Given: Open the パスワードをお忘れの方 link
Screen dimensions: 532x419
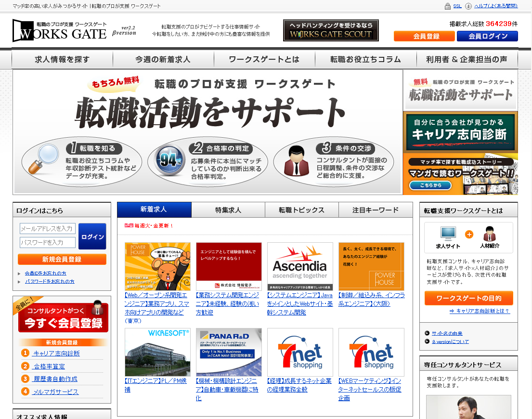Looking at the screenshot, I should [50, 281].
